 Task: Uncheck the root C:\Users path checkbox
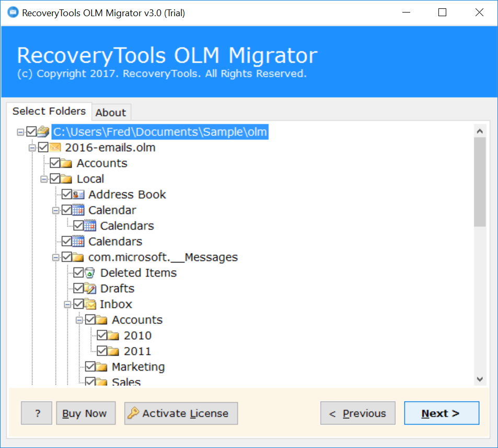coord(31,132)
